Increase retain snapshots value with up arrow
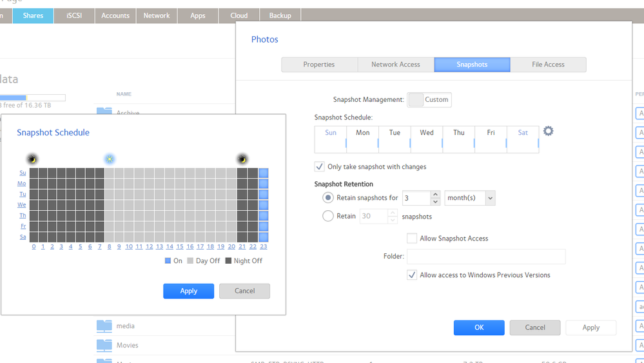Screen dimensions: 644x363 (435, 194)
